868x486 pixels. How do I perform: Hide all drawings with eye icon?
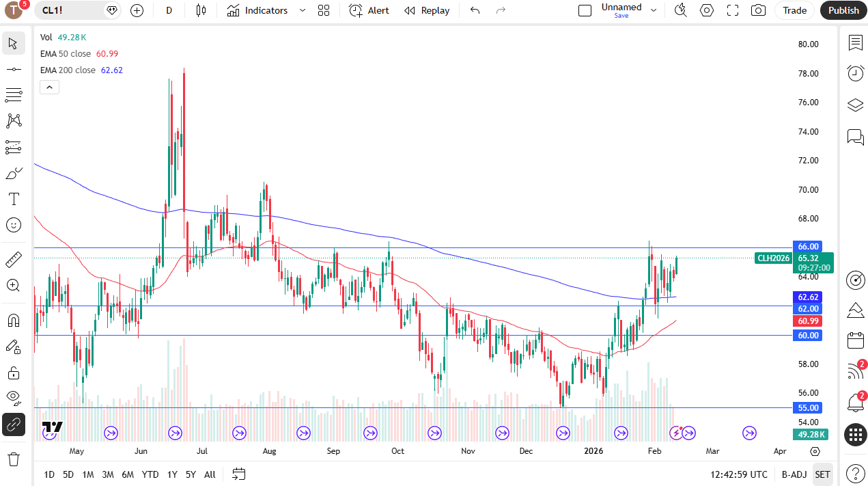[x=13, y=398]
